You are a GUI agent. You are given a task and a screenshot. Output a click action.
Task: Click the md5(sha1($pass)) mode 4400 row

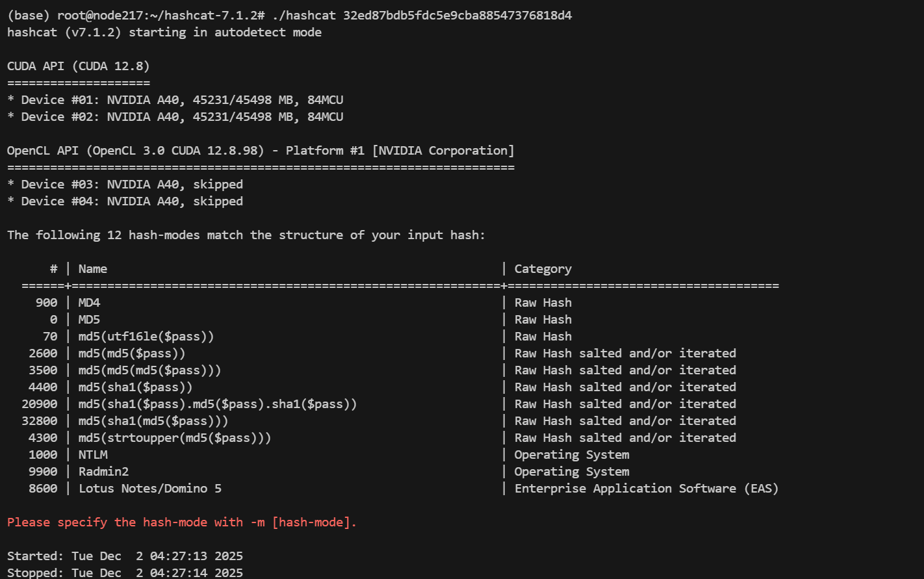pos(135,387)
